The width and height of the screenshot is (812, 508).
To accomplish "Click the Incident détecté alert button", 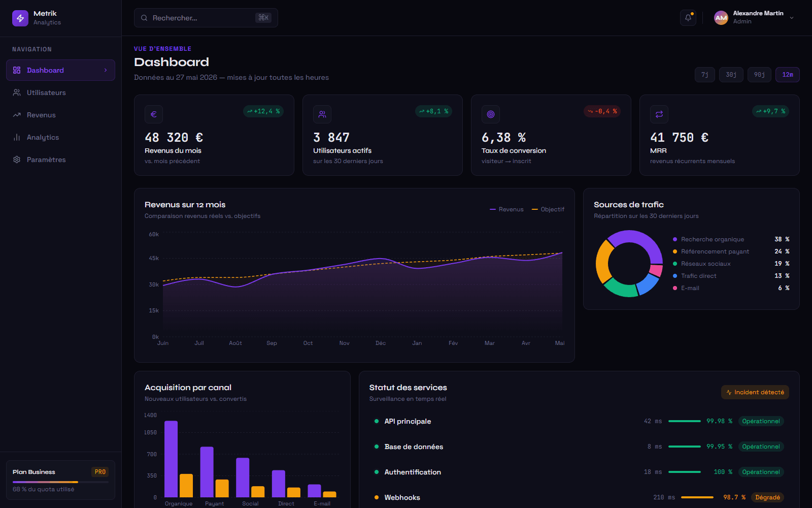I will [755, 392].
